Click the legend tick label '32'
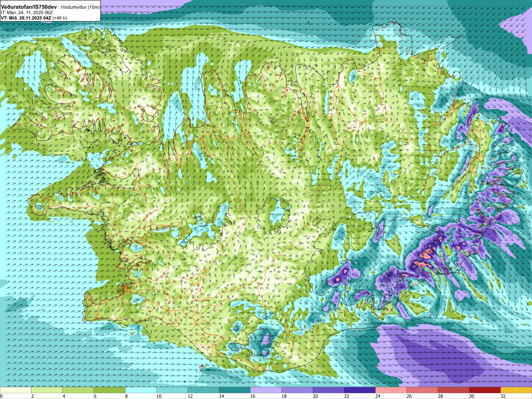This screenshot has width=532, height=399. pos(503,396)
